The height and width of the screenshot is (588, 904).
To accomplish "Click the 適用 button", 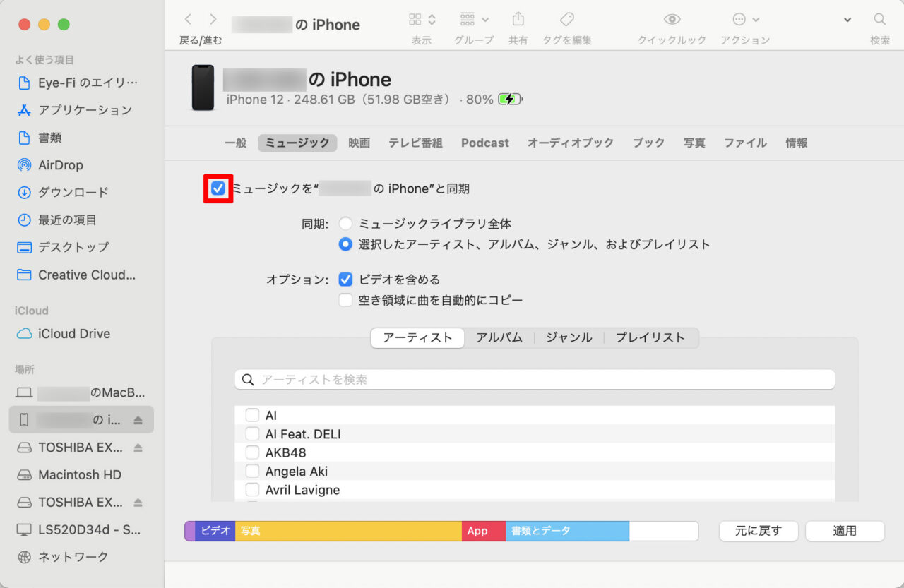I will [845, 531].
